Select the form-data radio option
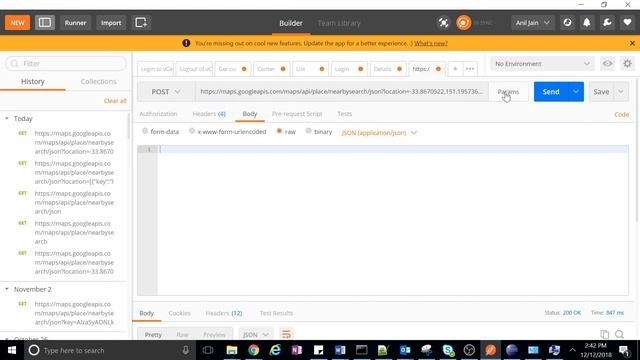Viewport: 640px width, 360px height. point(145,131)
